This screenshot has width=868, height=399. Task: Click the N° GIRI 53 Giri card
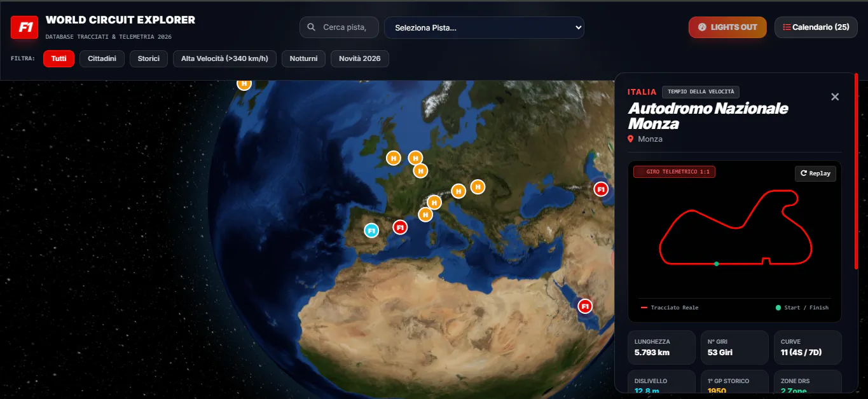coord(734,348)
